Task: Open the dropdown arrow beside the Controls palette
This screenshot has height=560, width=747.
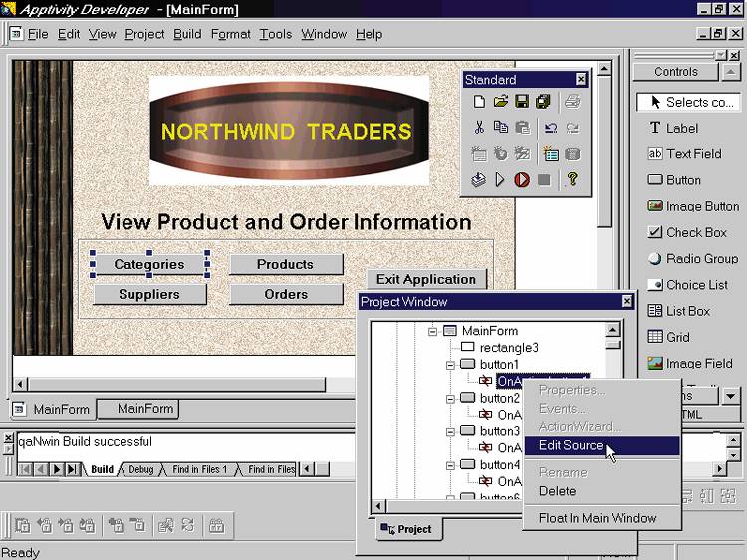Action: pyautogui.click(x=730, y=396)
